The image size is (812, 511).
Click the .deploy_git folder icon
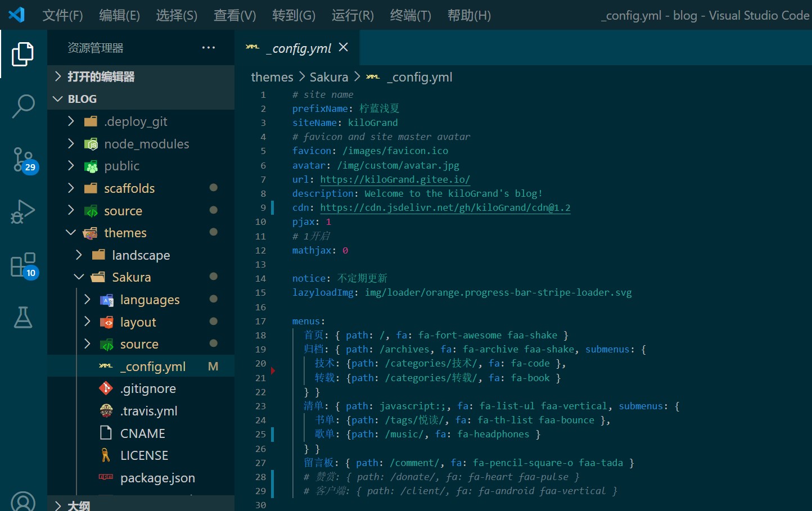[x=91, y=121]
